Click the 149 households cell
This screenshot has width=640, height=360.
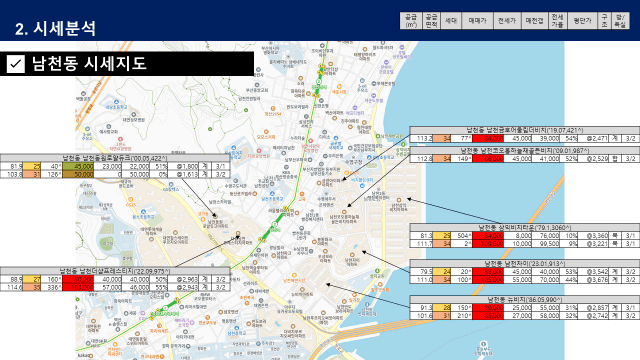pyautogui.click(x=462, y=158)
